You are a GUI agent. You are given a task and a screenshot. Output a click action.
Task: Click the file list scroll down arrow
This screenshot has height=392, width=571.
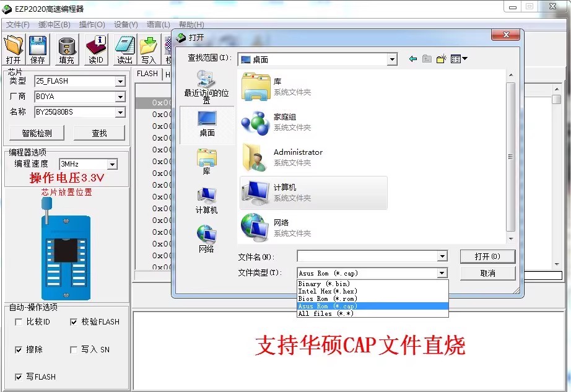point(511,239)
